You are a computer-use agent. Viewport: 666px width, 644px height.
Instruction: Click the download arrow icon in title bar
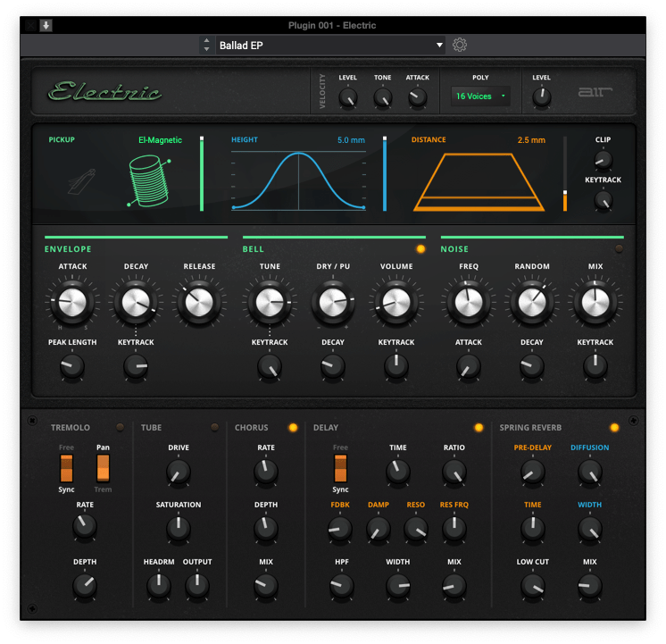[x=46, y=26]
